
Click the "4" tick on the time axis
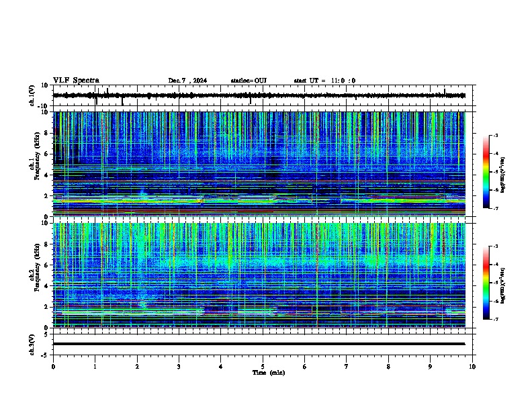(x=221, y=367)
